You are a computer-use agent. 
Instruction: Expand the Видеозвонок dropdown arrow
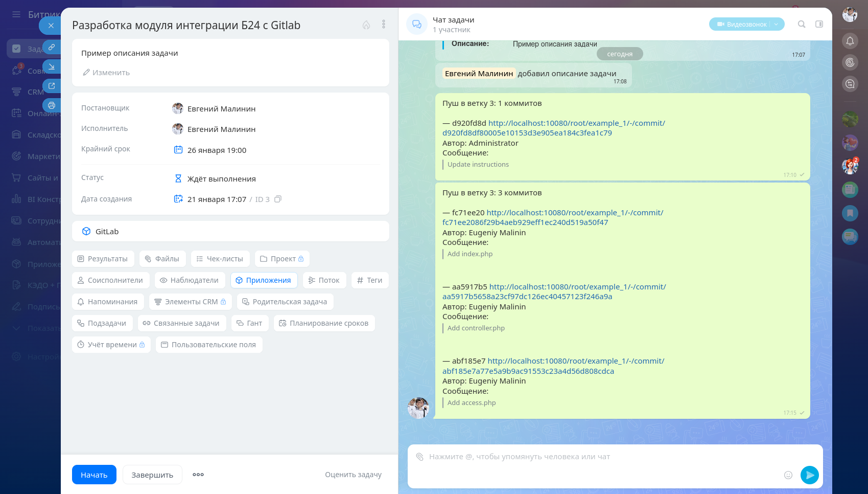777,24
